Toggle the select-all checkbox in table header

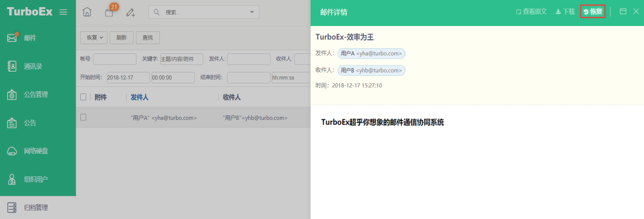[83, 97]
